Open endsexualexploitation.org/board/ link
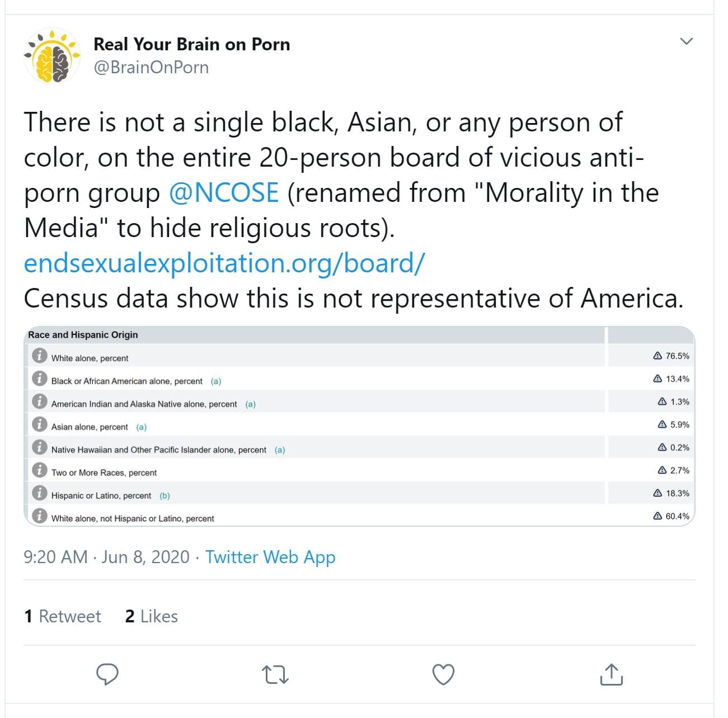The width and height of the screenshot is (728, 718). (x=224, y=263)
